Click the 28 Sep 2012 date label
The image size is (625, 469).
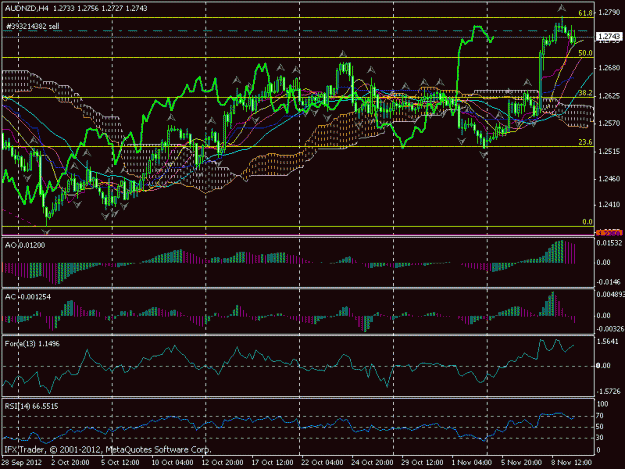pos(21,462)
